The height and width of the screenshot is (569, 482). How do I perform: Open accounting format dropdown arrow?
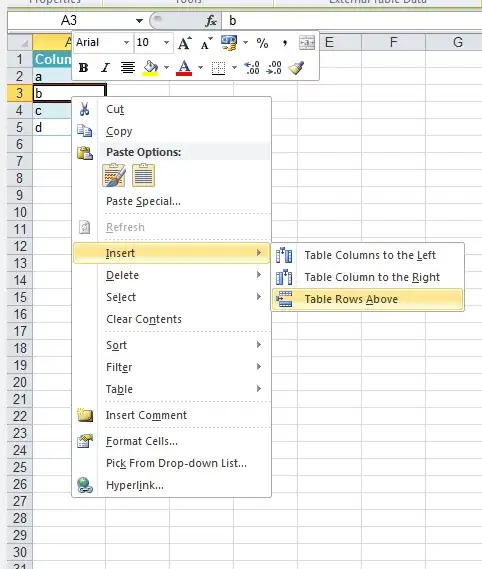click(x=246, y=43)
